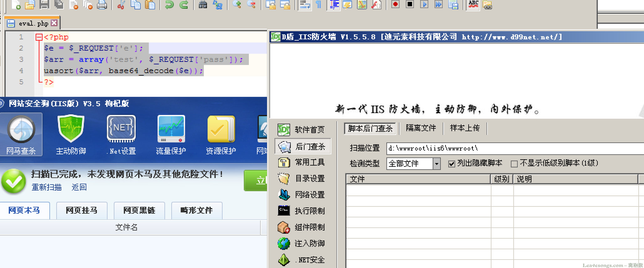The height and width of the screenshot is (268, 644).
Task: Undo the last edit with green arrow
Action: click(x=169, y=4)
